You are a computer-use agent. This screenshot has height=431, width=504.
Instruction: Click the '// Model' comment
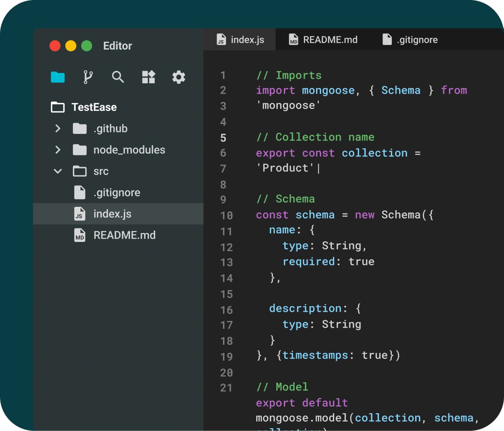[x=282, y=387]
